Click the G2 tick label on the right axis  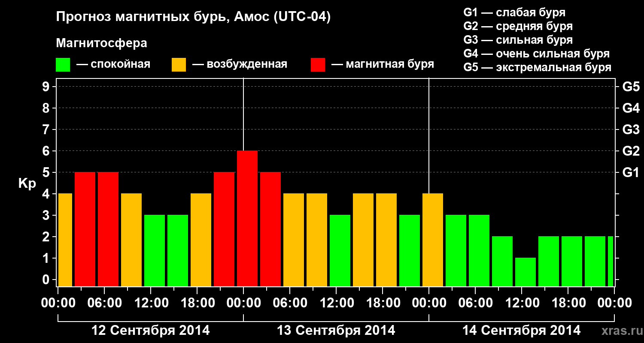tap(631, 151)
